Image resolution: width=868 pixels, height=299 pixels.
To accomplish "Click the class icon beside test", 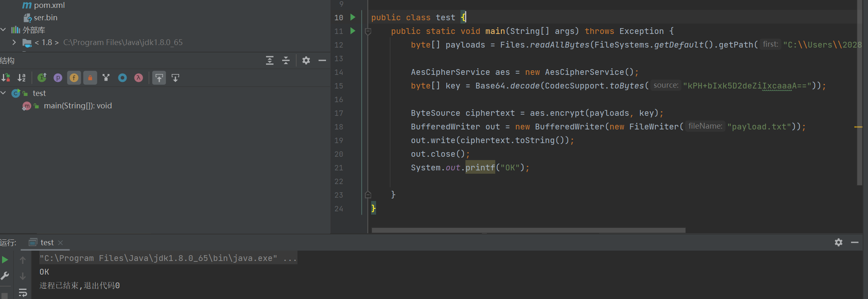I will click(16, 93).
